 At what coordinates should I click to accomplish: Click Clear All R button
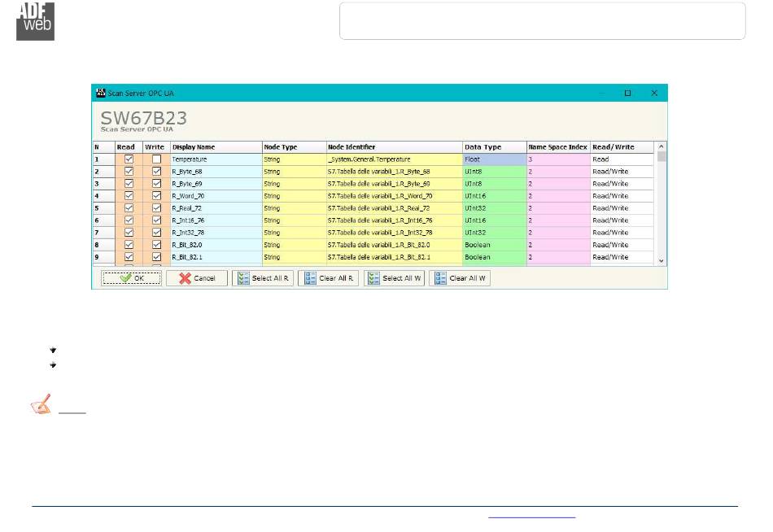point(329,278)
